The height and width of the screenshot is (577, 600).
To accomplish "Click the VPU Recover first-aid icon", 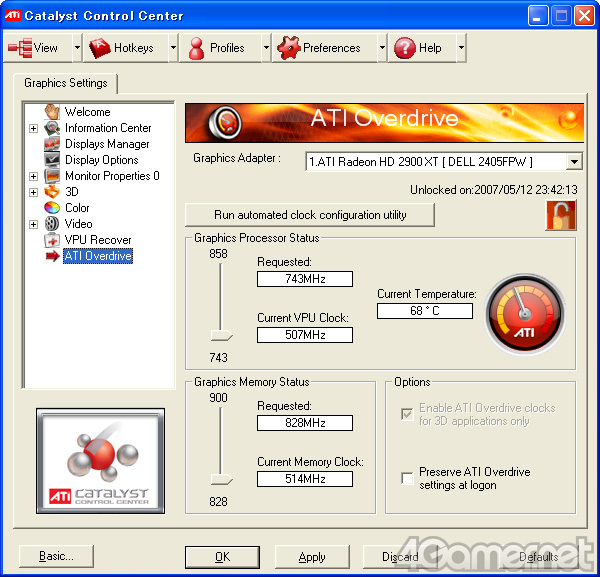I will pyautogui.click(x=52, y=240).
